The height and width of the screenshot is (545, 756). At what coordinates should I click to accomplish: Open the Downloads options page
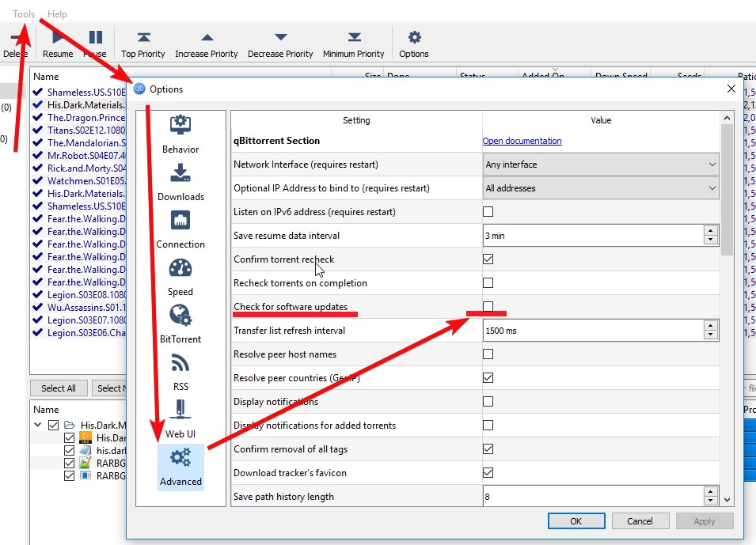coord(180,182)
